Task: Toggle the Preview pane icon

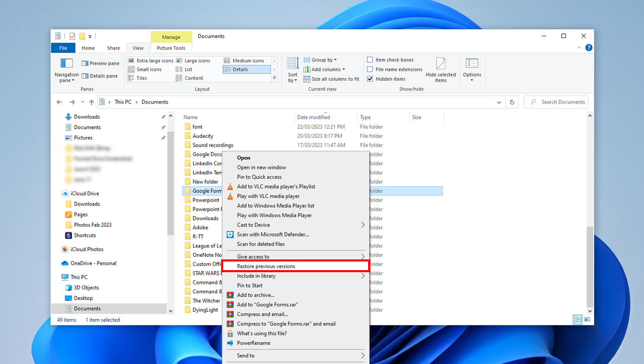Action: (100, 63)
